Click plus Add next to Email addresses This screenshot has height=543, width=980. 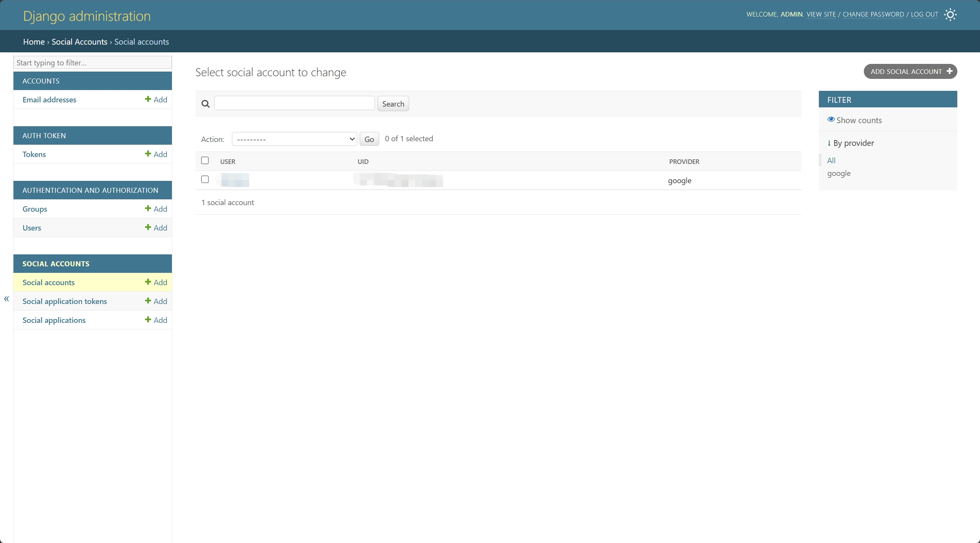pyautogui.click(x=156, y=100)
